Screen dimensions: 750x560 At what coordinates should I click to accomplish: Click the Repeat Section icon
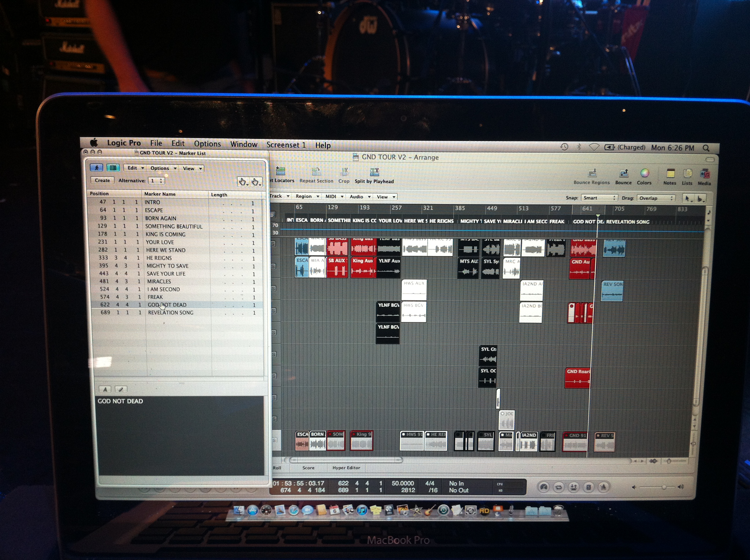(316, 172)
